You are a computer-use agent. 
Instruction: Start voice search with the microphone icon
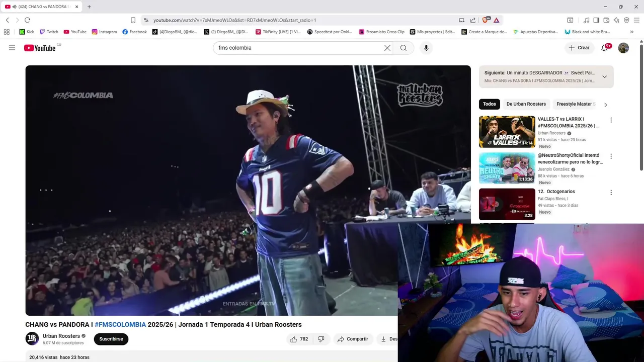426,48
